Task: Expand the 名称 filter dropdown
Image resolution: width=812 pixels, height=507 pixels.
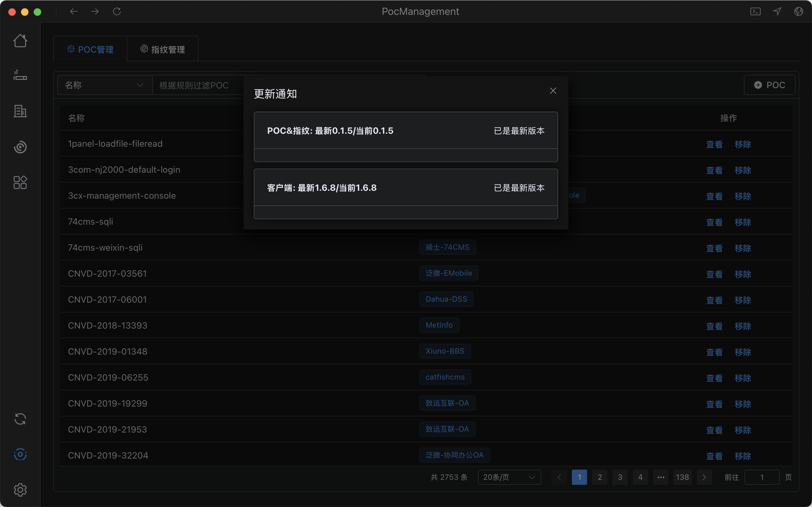Action: coord(104,85)
